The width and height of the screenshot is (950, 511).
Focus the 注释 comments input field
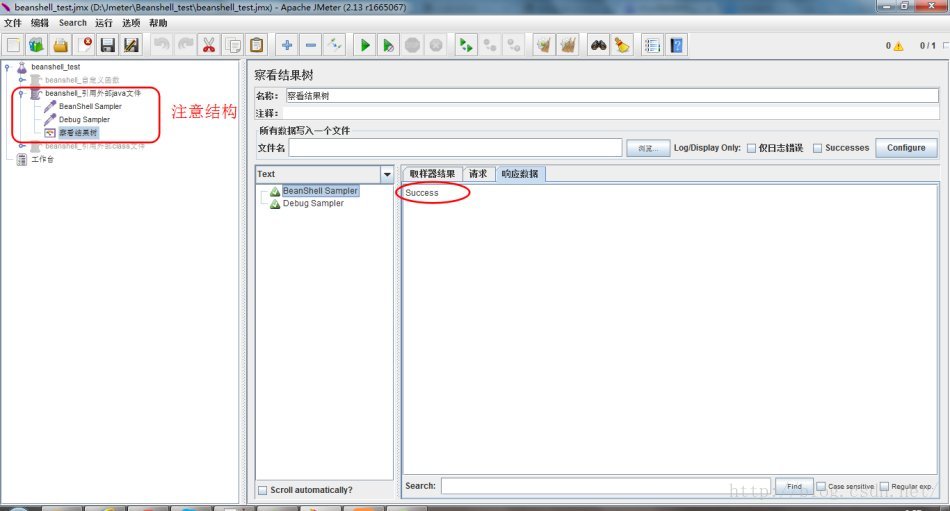click(x=610, y=113)
